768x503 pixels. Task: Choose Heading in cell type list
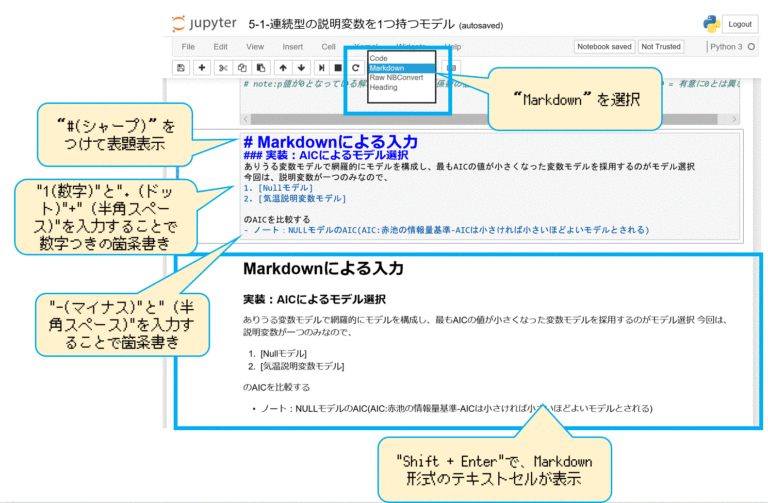pyautogui.click(x=383, y=87)
